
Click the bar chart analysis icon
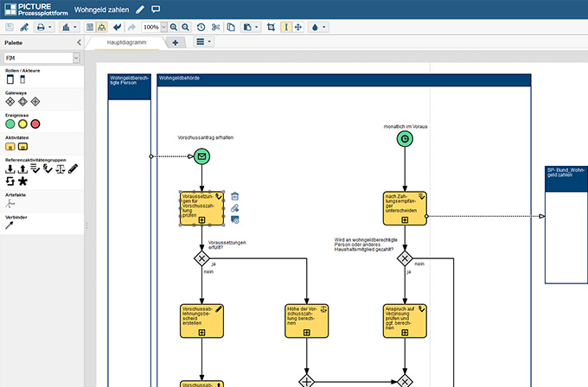point(66,27)
